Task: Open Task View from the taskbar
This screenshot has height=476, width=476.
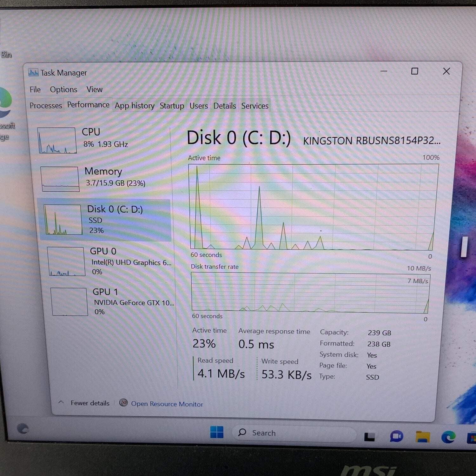Action: coord(369,437)
